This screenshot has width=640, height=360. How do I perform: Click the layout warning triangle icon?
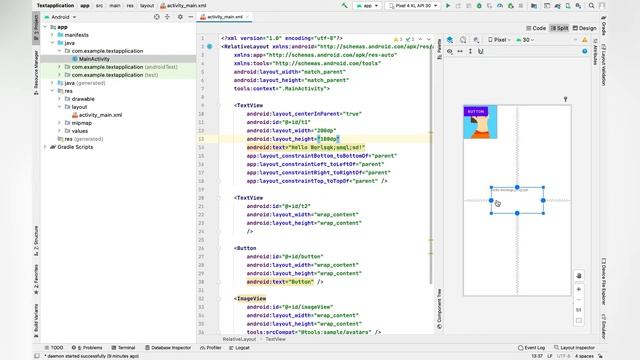tap(584, 40)
